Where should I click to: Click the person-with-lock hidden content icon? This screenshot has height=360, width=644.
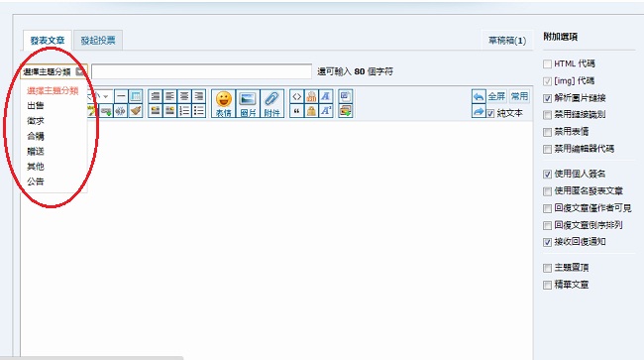[311, 96]
